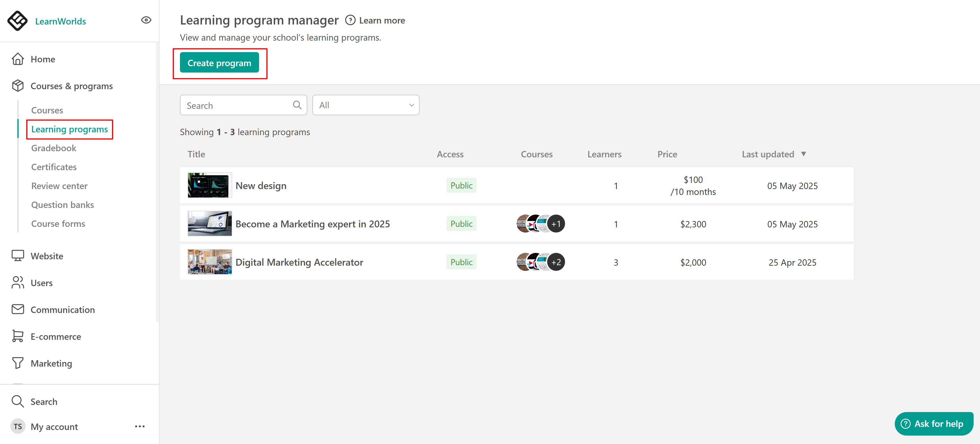Toggle the preview eye icon in sidebar

pyautogui.click(x=146, y=20)
